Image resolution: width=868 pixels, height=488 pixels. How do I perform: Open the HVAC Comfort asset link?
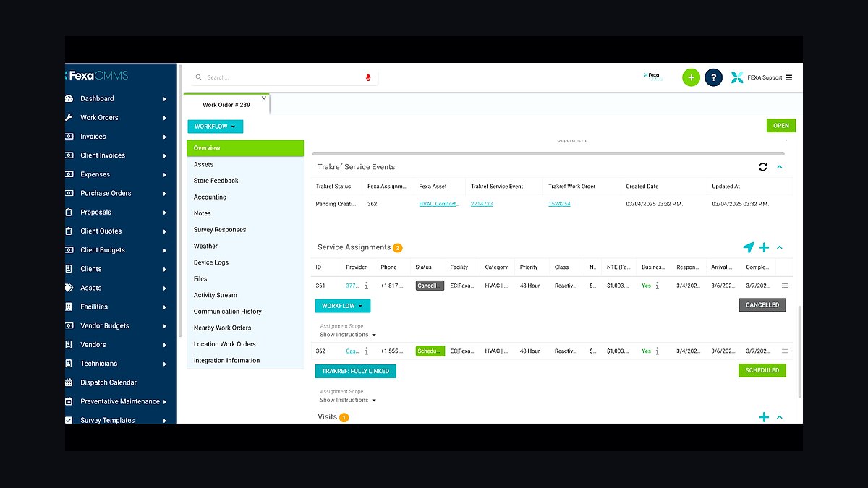[438, 204]
